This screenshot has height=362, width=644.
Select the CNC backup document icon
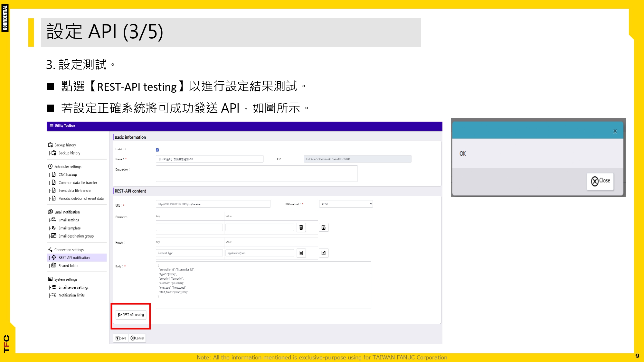(53, 174)
